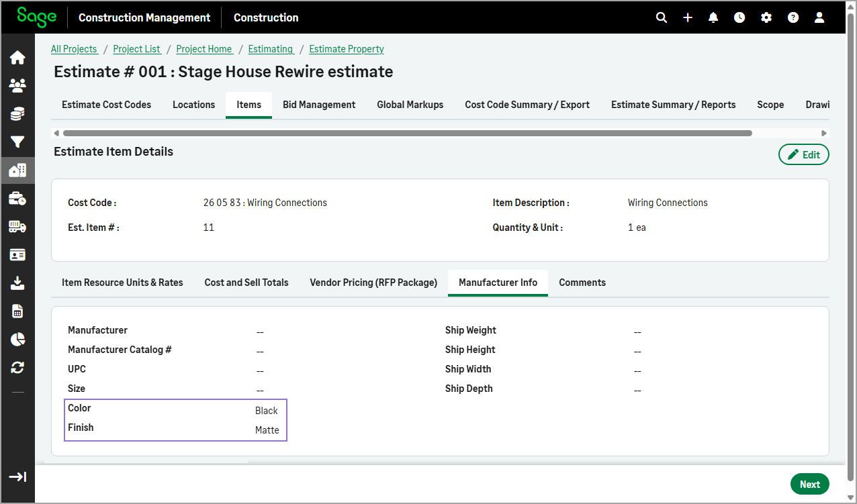Image resolution: width=857 pixels, height=504 pixels.
Task: Click the people contacts sidebar icon
Action: (17, 86)
